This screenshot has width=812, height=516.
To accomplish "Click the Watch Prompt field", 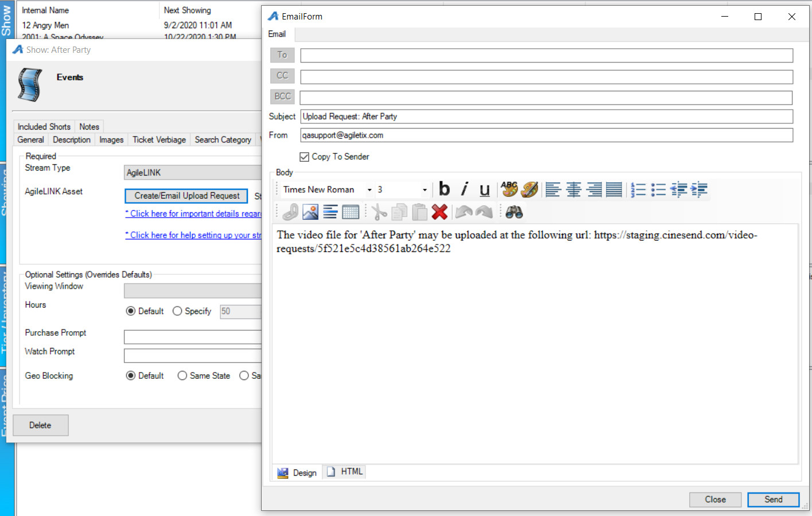I will coord(193,356).
